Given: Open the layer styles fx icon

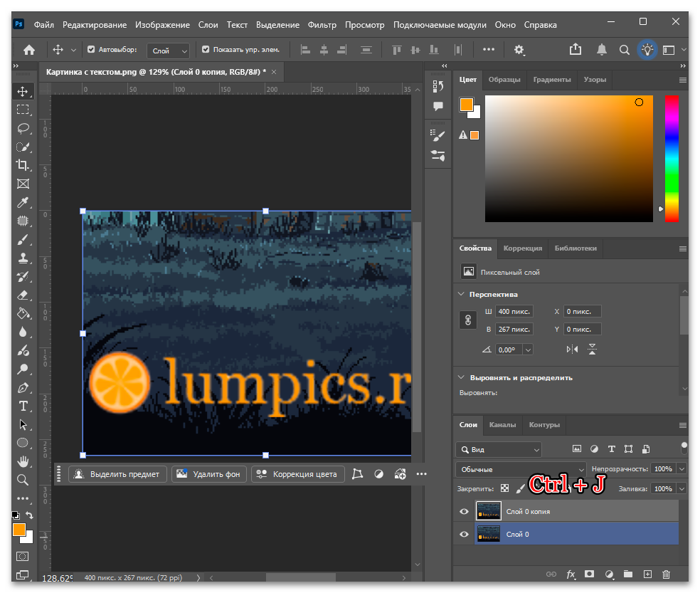Looking at the screenshot, I should click(x=571, y=574).
